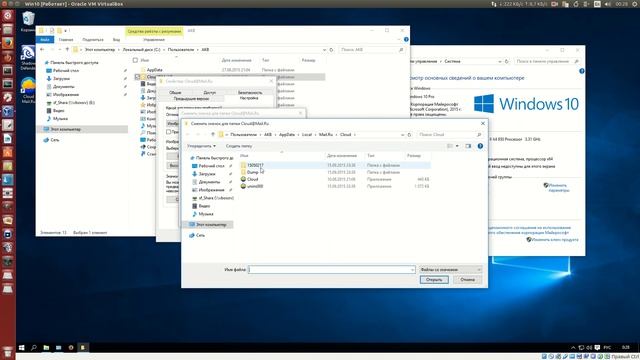
Task: Open view options dropdown arrow in file dialog
Action: (x=457, y=146)
